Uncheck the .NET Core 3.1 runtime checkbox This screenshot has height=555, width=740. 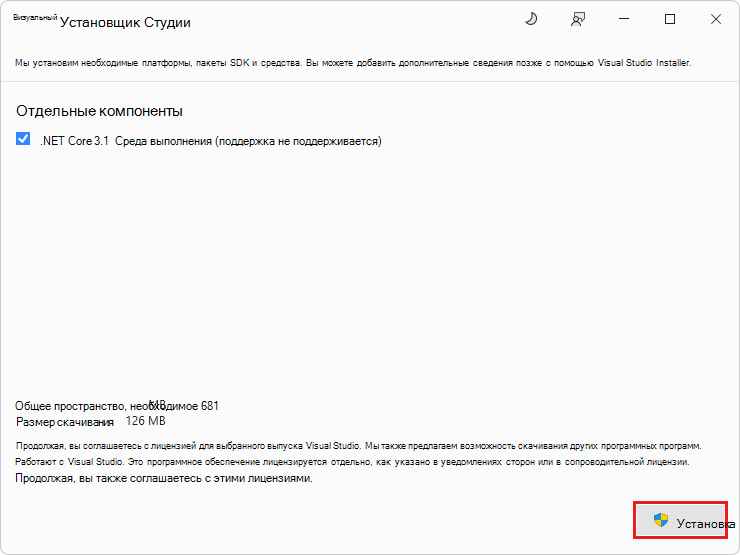click(x=23, y=139)
